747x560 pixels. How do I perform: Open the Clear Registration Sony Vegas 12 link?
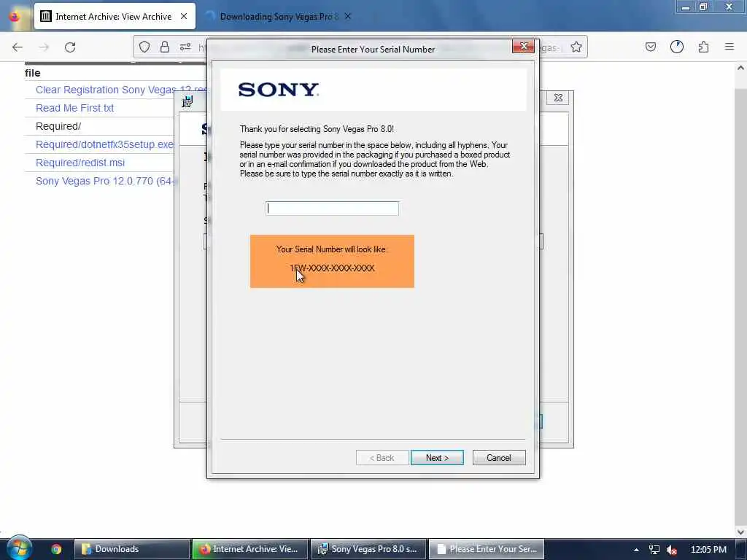click(121, 90)
